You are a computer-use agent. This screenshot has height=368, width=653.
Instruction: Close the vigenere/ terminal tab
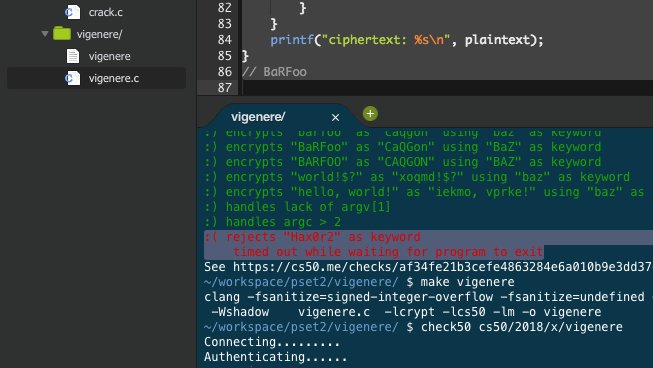pyautogui.click(x=335, y=118)
